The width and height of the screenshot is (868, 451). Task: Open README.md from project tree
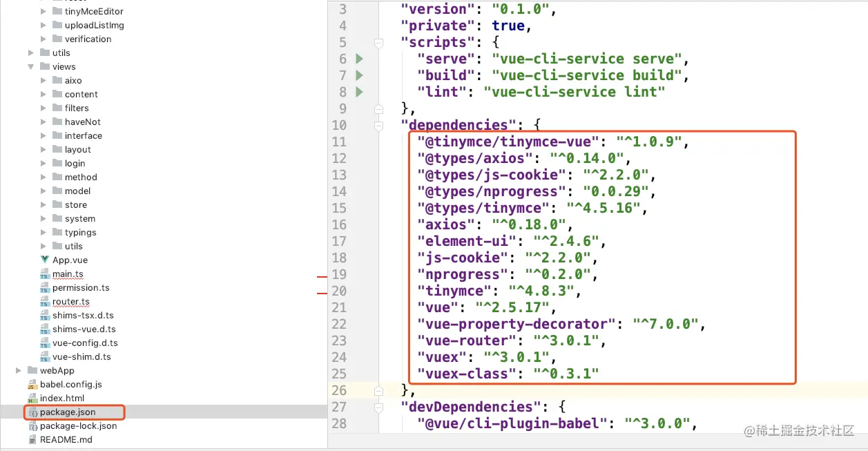coord(66,440)
